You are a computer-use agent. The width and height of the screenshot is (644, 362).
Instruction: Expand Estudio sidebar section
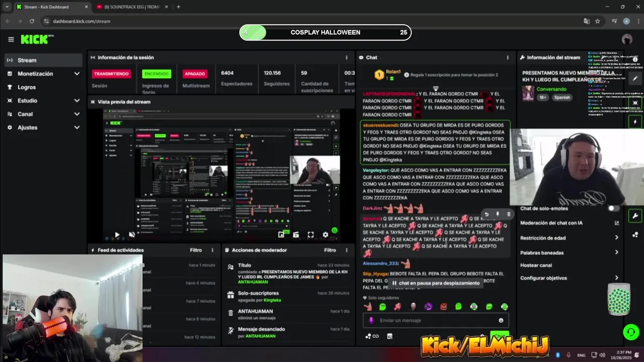[76, 101]
